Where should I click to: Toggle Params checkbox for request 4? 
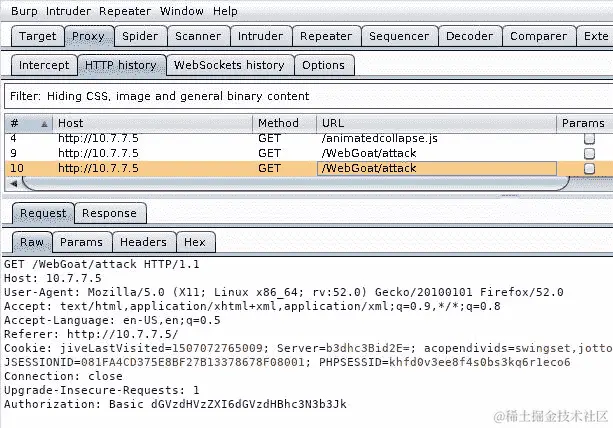pos(589,138)
